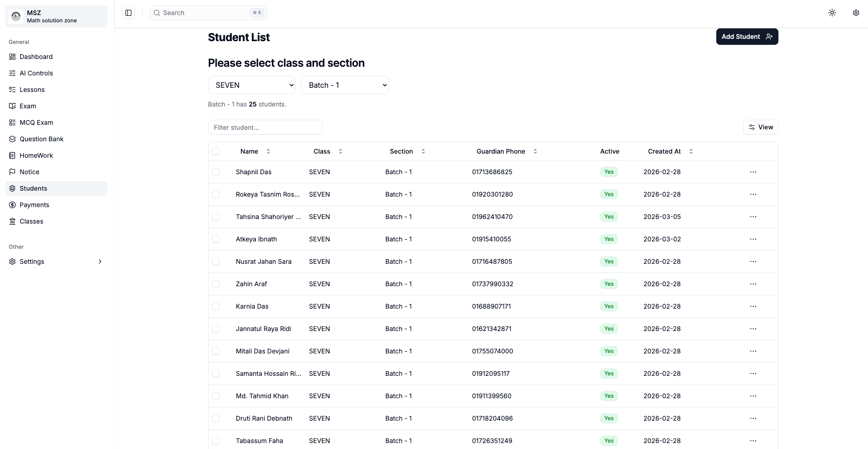The height and width of the screenshot is (449, 868).
Task: Navigate to MCQ Exam
Action: tap(56, 123)
